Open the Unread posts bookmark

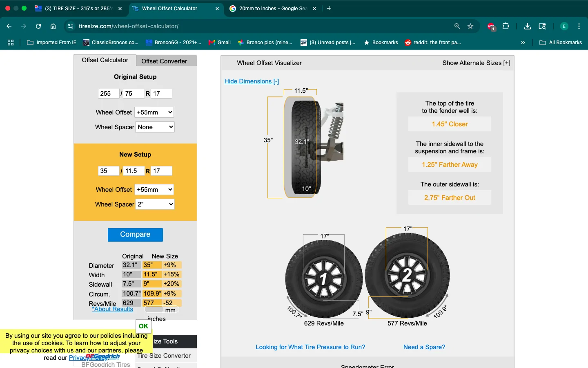pos(328,43)
